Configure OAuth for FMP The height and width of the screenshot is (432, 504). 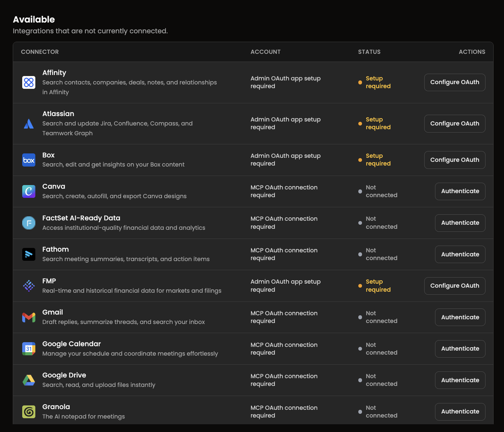pos(455,286)
